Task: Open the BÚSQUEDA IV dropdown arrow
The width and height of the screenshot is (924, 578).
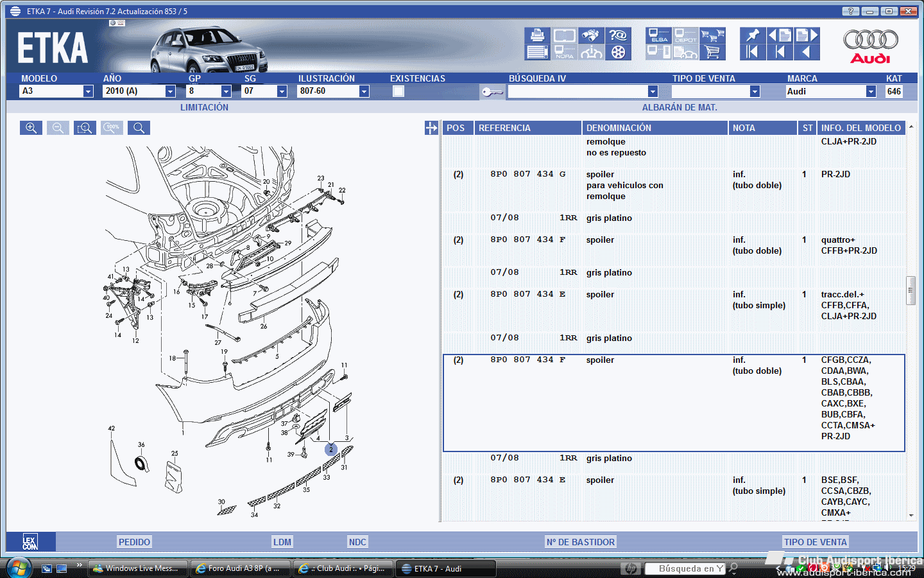Action: [653, 92]
